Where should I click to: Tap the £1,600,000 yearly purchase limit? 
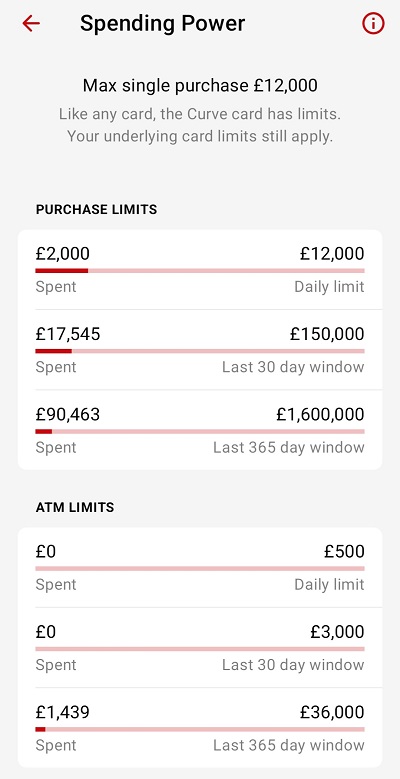click(x=320, y=415)
